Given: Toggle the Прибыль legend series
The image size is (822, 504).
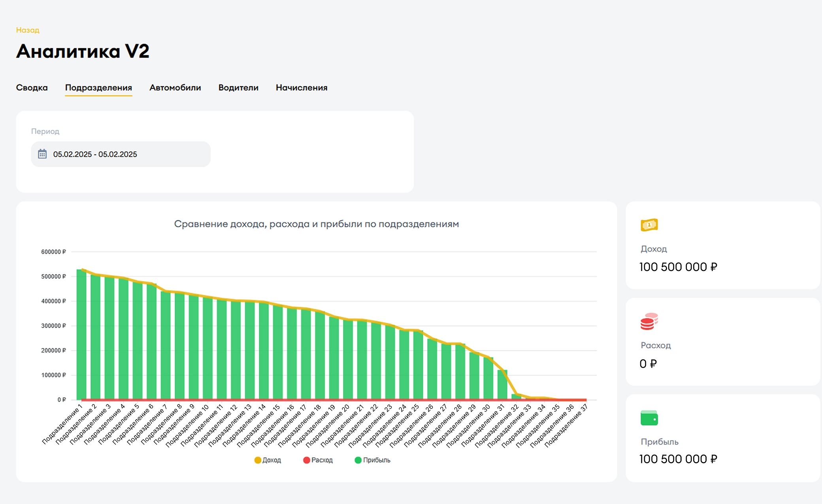Looking at the screenshot, I should (376, 460).
